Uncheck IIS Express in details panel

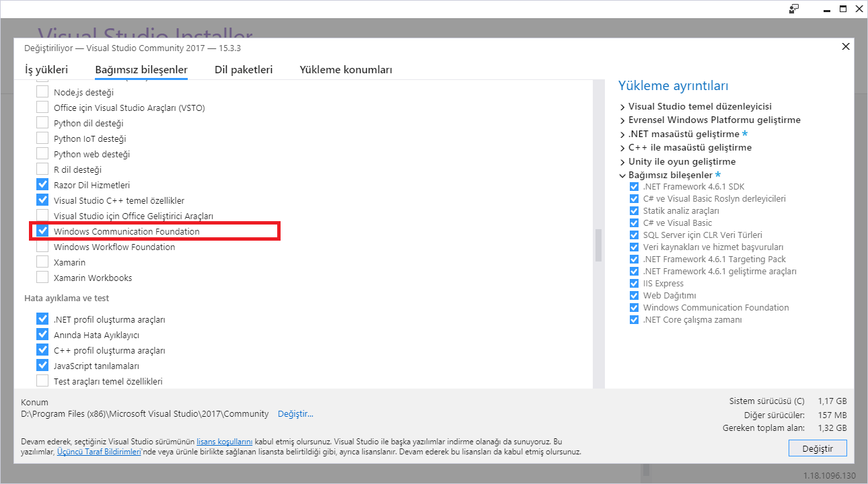point(634,284)
